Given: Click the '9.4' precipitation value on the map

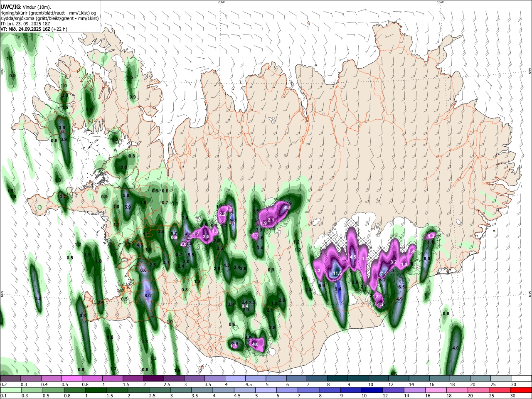Looking at the screenshot, I should click(x=338, y=289).
